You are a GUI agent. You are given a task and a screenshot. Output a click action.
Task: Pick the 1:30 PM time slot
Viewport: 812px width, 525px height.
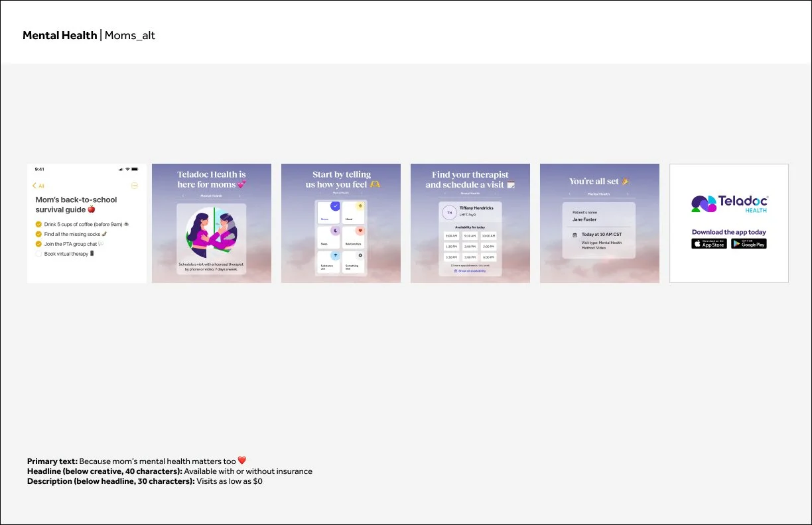click(451, 247)
